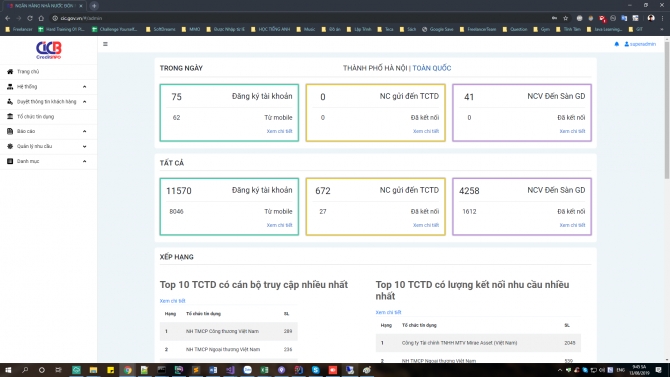Show hidden system tray icons

(x=560, y=370)
